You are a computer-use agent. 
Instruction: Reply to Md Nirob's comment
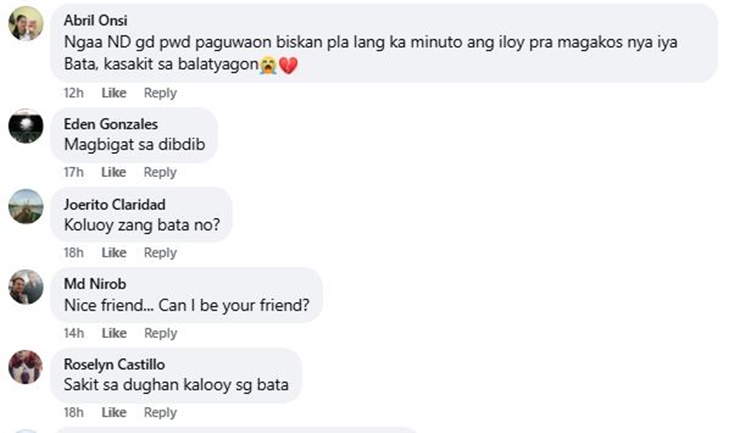click(160, 333)
